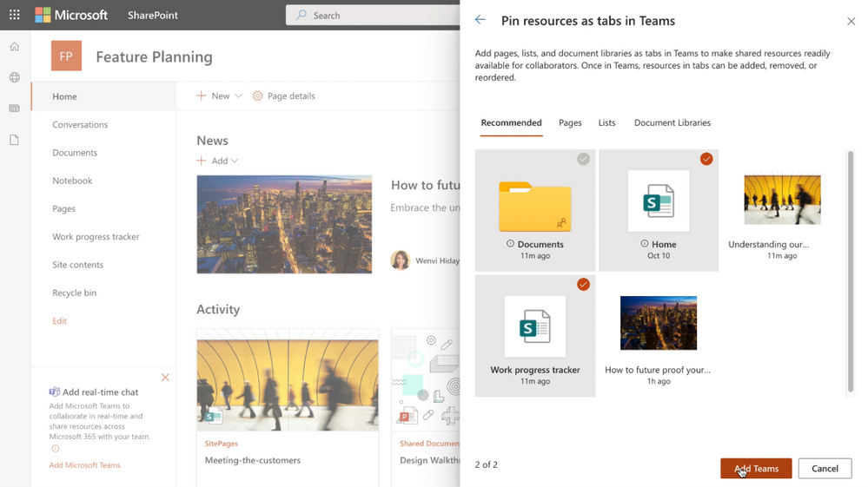Click the Add Microsoft Teams link

point(84,465)
